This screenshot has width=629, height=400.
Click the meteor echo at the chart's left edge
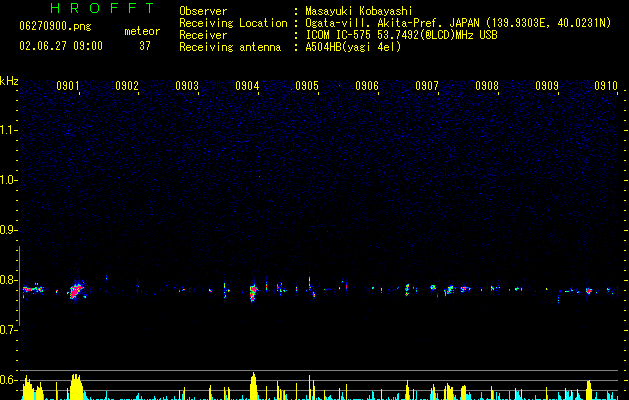click(33, 289)
